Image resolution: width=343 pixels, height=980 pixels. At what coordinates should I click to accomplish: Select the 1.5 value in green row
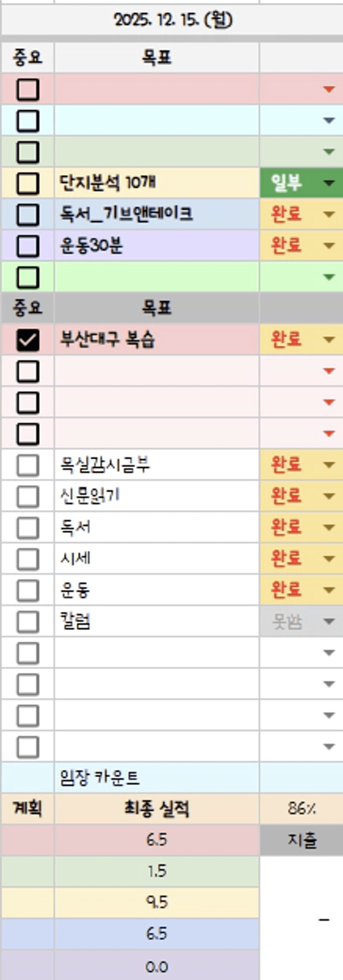tap(157, 871)
